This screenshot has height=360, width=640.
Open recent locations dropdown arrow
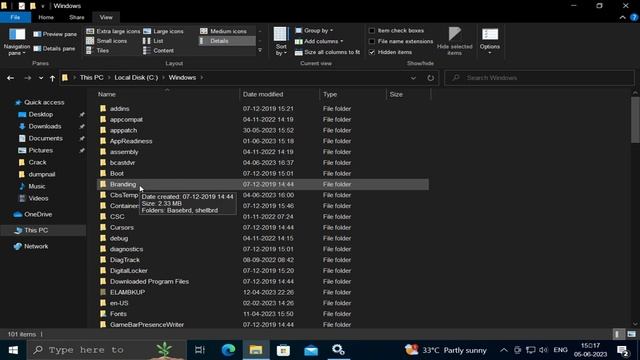[x=41, y=78]
